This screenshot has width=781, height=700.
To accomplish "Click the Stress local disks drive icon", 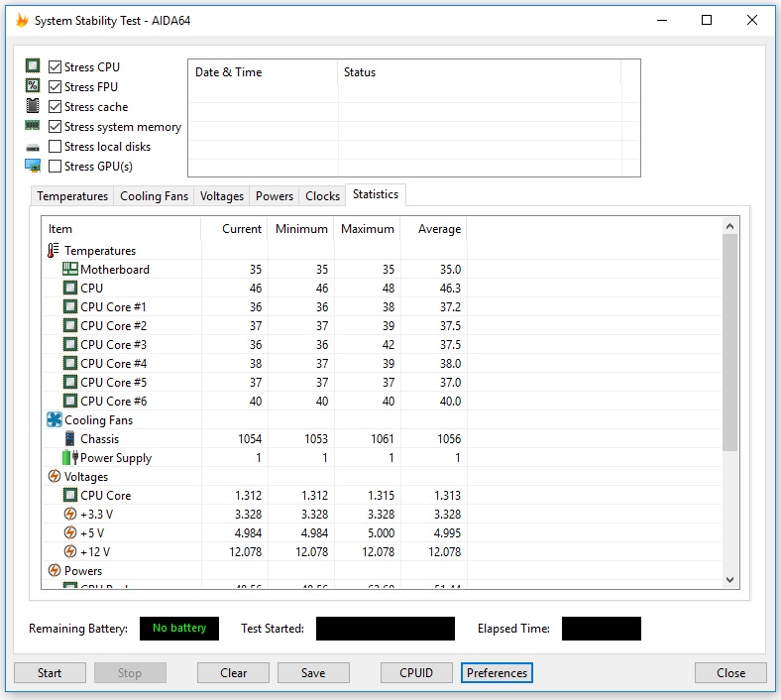I will coord(33,148).
